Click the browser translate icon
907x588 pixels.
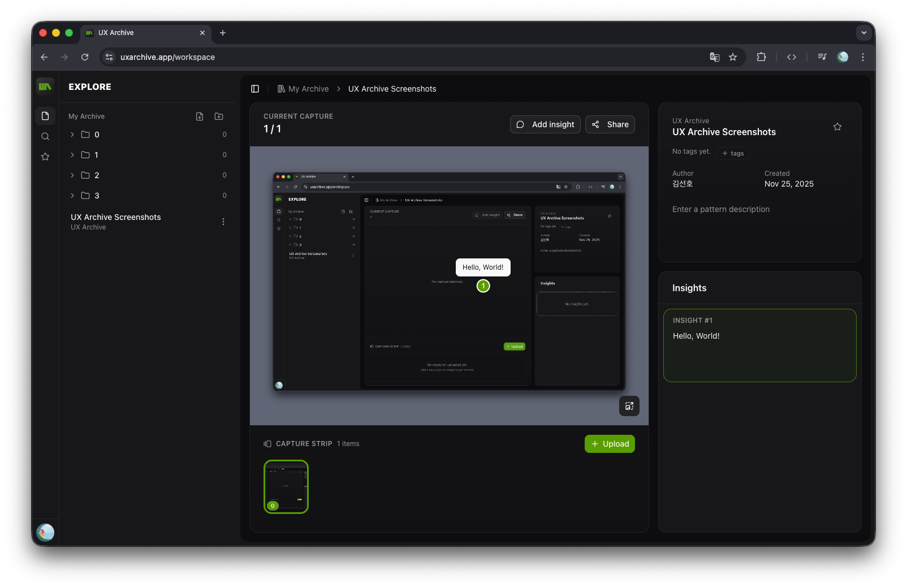pos(714,57)
